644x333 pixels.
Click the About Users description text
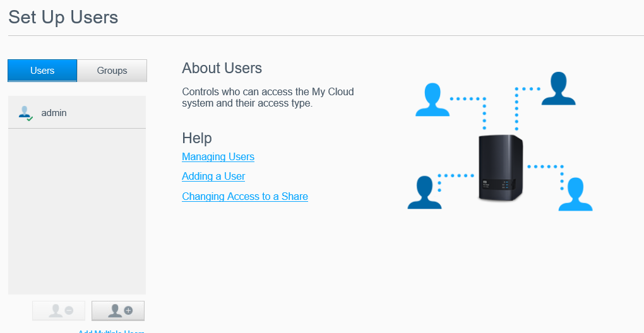268,97
